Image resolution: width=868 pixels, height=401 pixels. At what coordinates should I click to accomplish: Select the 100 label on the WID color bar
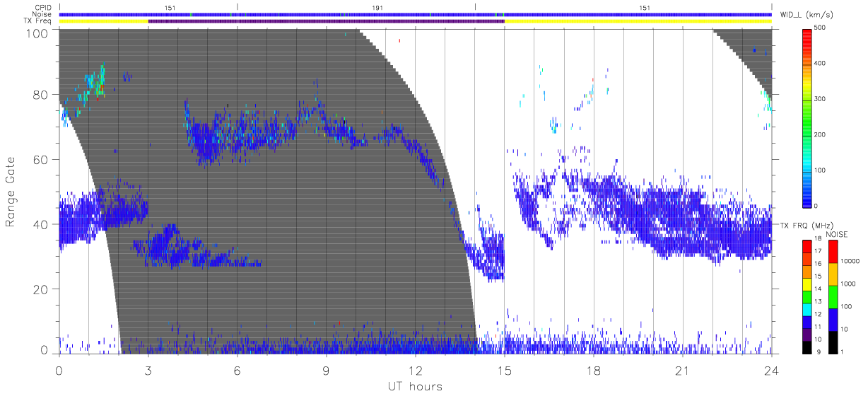coord(821,170)
